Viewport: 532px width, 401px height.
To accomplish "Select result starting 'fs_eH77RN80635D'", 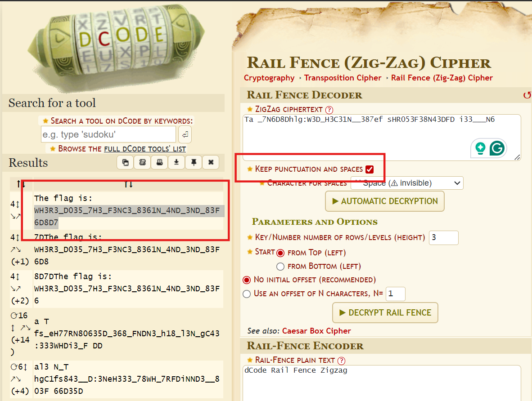I will tap(128, 334).
